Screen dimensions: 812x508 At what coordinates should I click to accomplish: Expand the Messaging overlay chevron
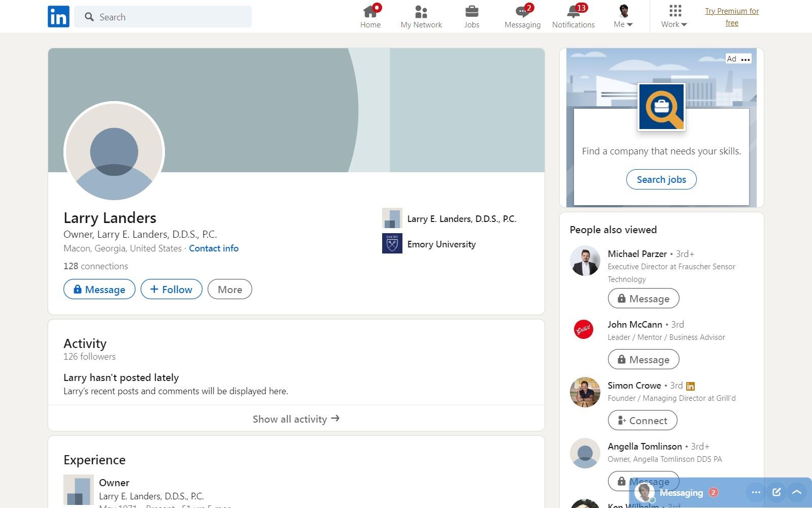[x=797, y=492]
